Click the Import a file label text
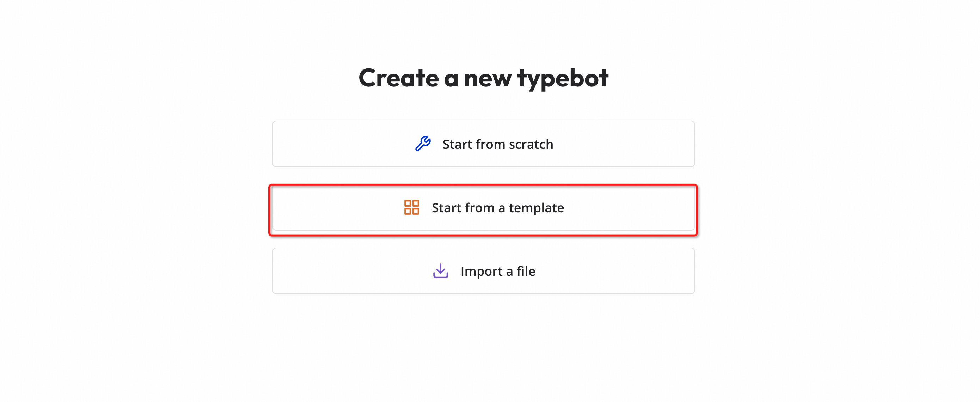The image size is (980, 402). click(x=498, y=271)
